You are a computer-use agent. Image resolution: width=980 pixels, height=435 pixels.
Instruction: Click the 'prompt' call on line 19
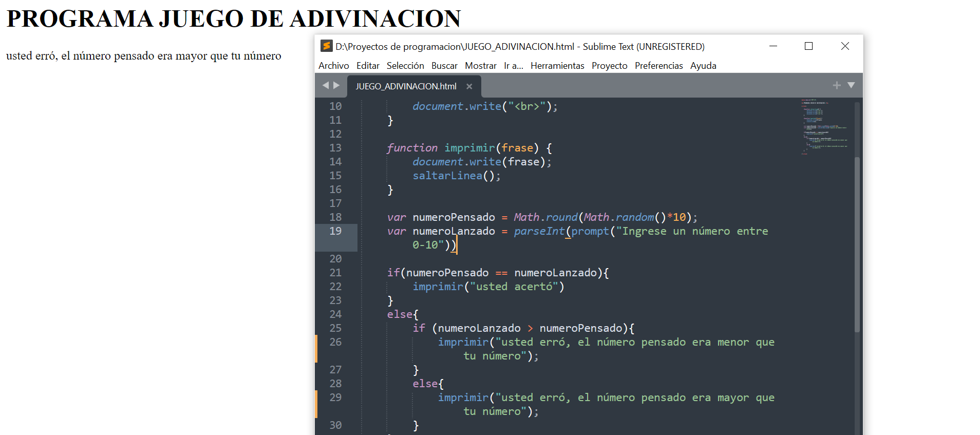590,231
